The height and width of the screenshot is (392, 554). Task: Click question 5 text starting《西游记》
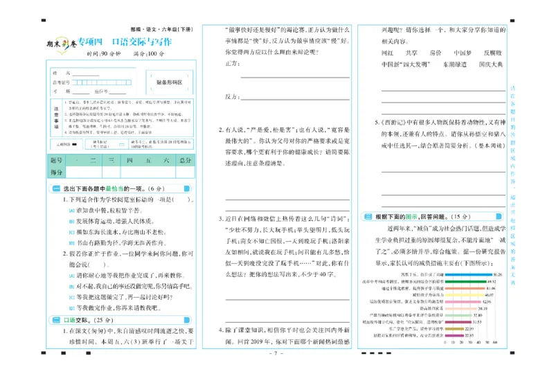[440, 134]
